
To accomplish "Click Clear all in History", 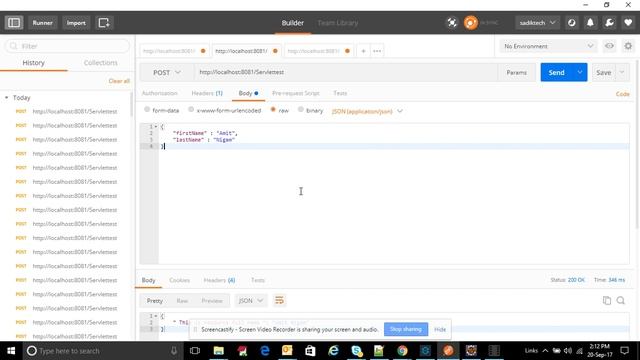I will coord(119,81).
